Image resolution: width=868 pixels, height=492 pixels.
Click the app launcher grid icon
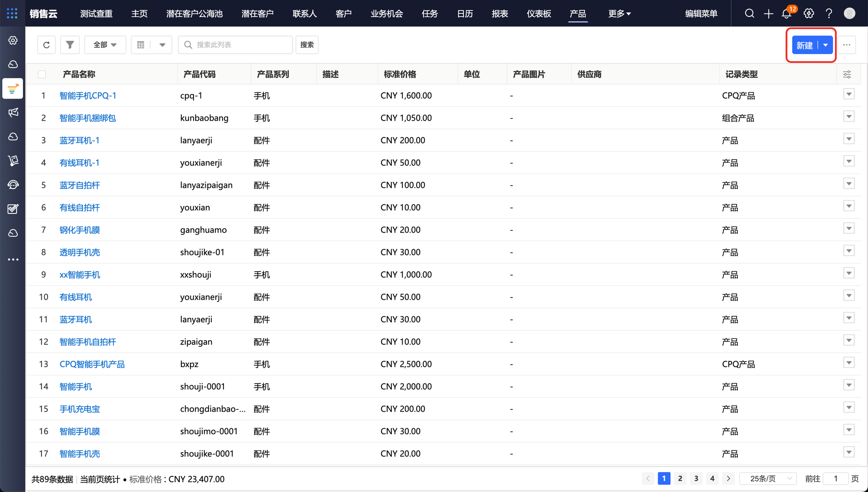click(x=12, y=13)
